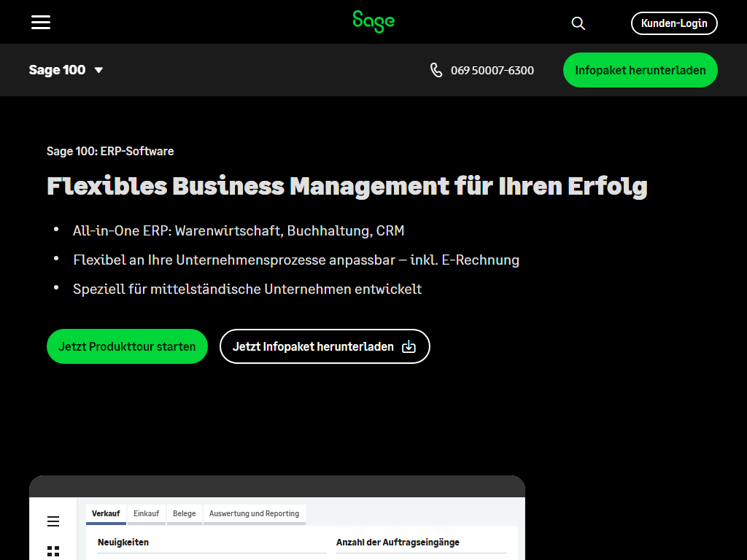Open the search magnifier icon
Screen dimensions: 747x560
(x=578, y=23)
